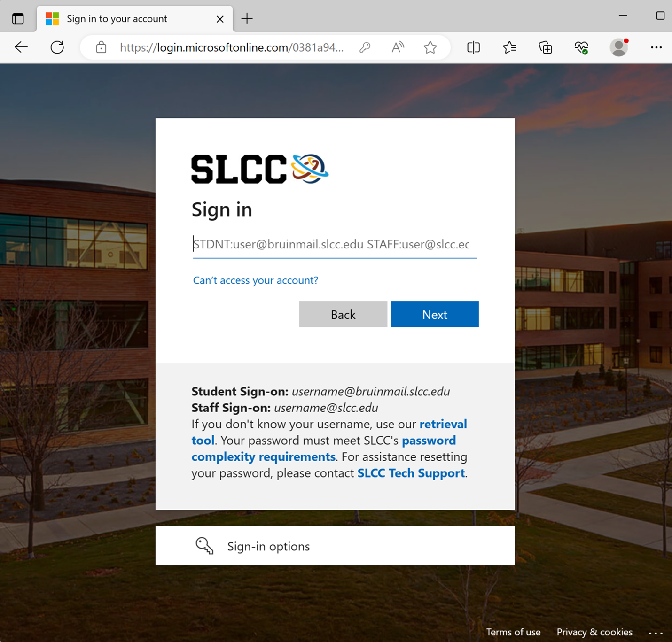Start Read Aloud in address bar
The image size is (672, 642).
[398, 47]
